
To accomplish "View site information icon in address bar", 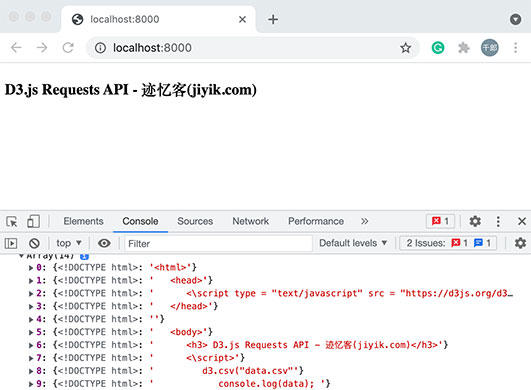I will click(x=100, y=48).
